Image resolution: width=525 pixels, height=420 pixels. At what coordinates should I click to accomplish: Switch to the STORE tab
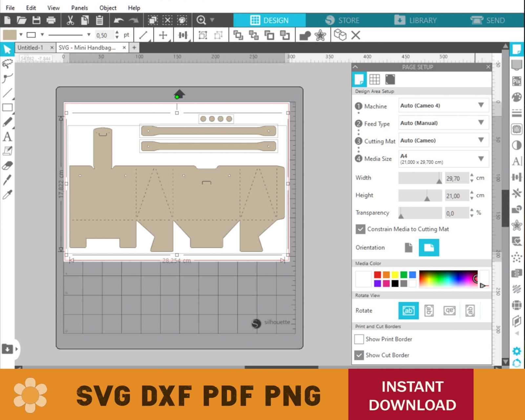(x=343, y=20)
